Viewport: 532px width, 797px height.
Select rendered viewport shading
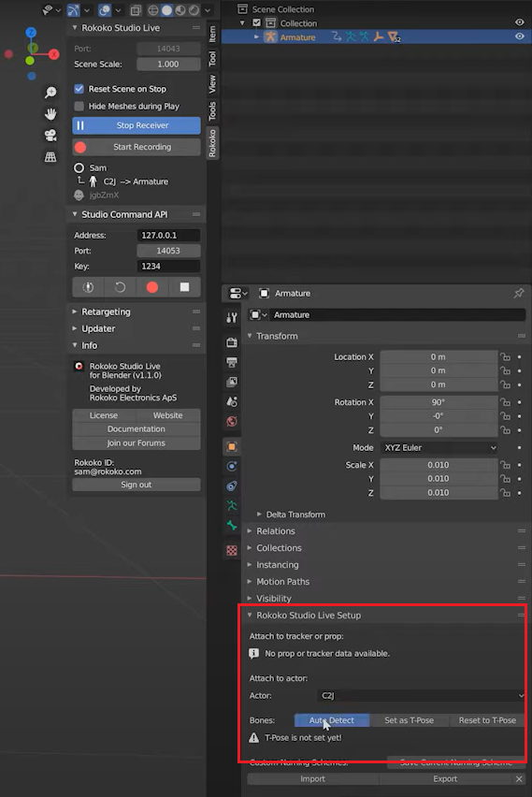point(194,9)
